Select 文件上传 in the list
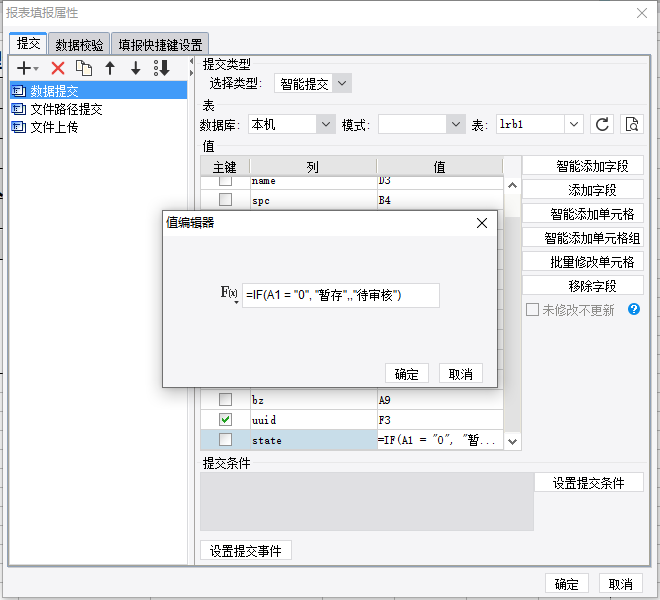The width and height of the screenshot is (660, 600). pyautogui.click(x=98, y=127)
